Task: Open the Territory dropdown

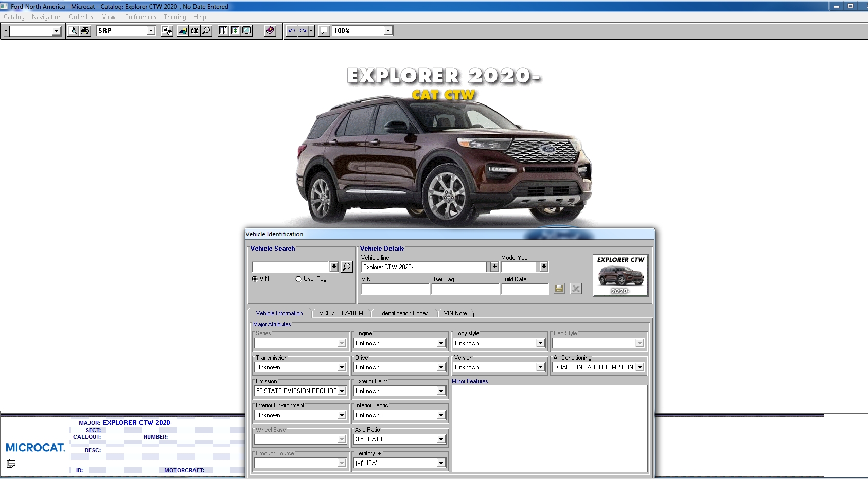Action: (441, 463)
